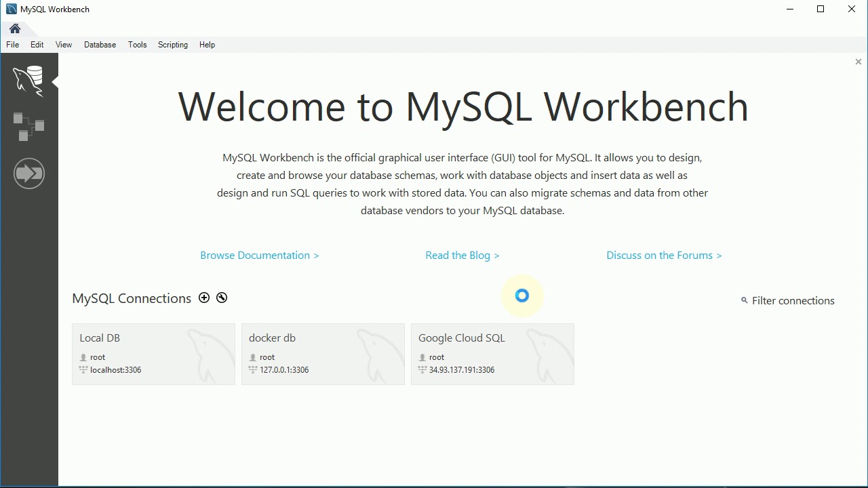Close the welcome panel with the x
This screenshot has width=868, height=488.
tap(859, 62)
